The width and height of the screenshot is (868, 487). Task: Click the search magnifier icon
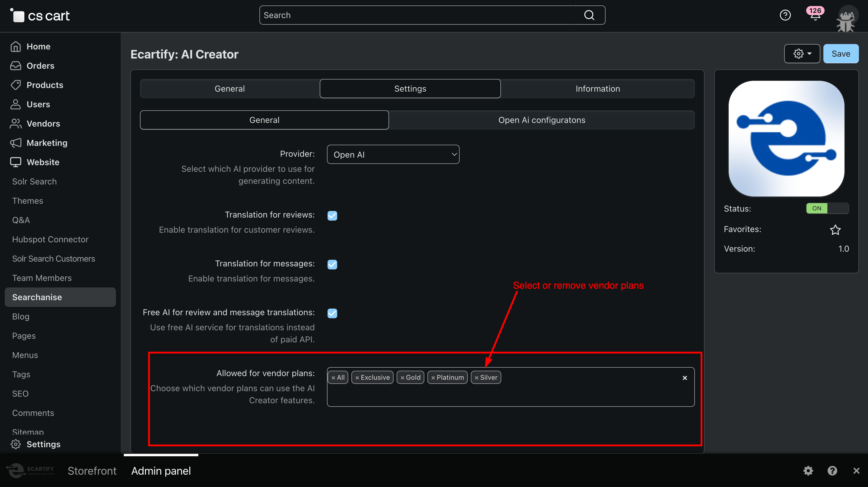(589, 15)
